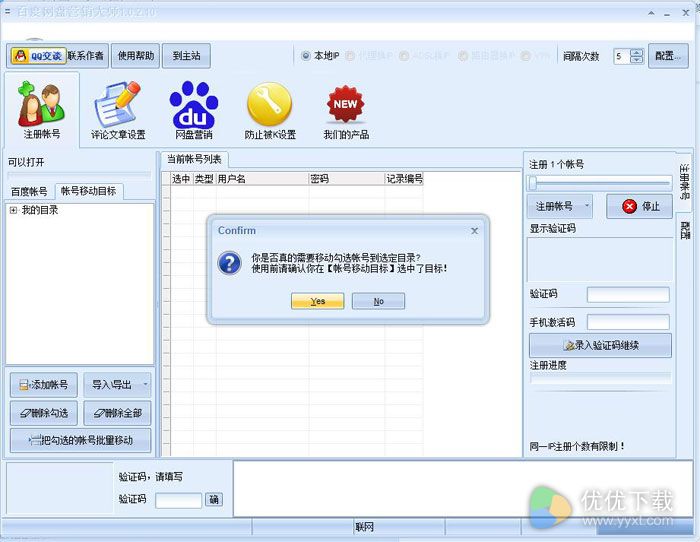
Task: Select 我的目录 in the tree
Action: (x=40, y=210)
